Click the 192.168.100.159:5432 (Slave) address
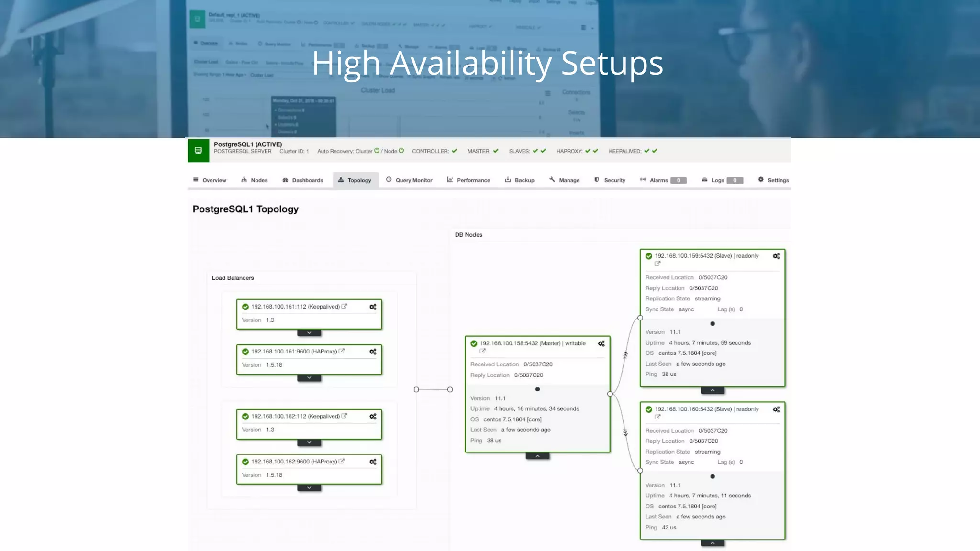Image resolution: width=980 pixels, height=551 pixels. 693,256
